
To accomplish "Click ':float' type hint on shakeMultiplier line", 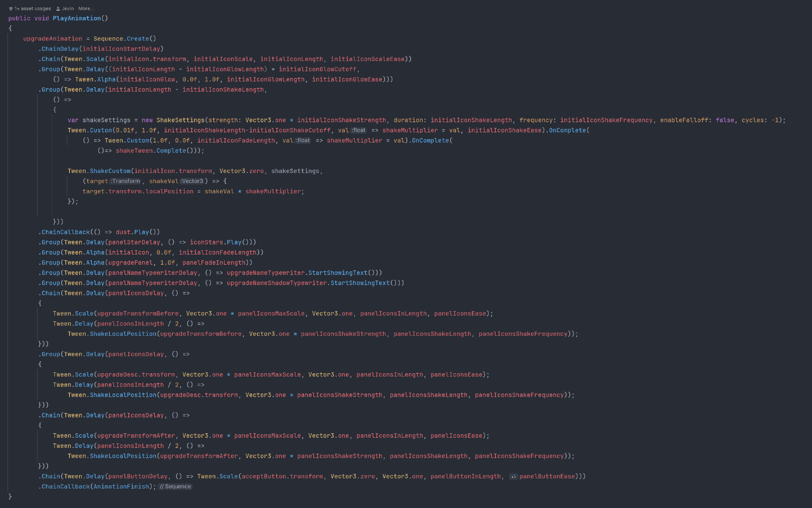I will pyautogui.click(x=359, y=130).
